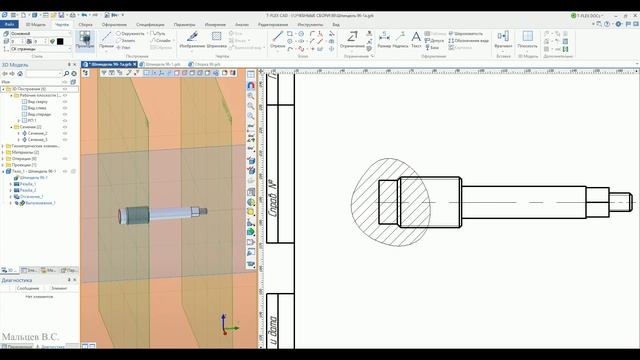Insert a Допуск tolerance symbol
Viewport: 640px width, 360px height.
pyautogui.click(x=434, y=40)
